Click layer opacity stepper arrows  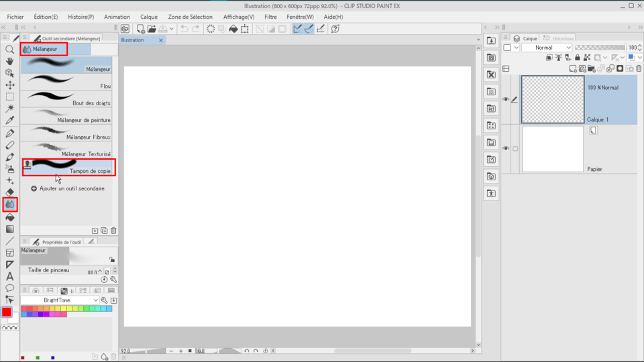click(x=639, y=48)
